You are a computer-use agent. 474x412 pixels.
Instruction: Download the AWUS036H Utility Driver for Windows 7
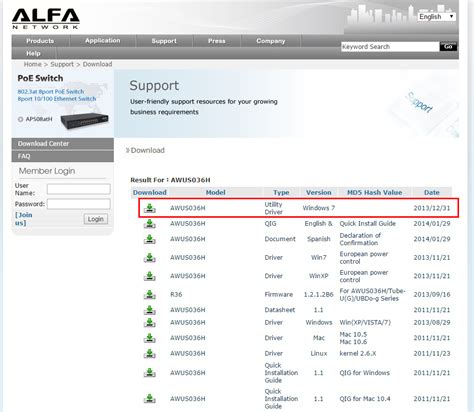(x=150, y=208)
